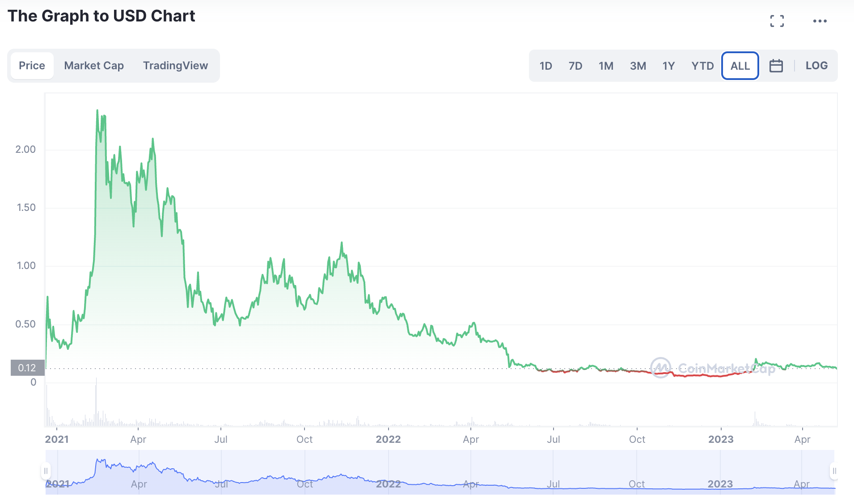Show year-to-date with YTD button

[x=702, y=66]
